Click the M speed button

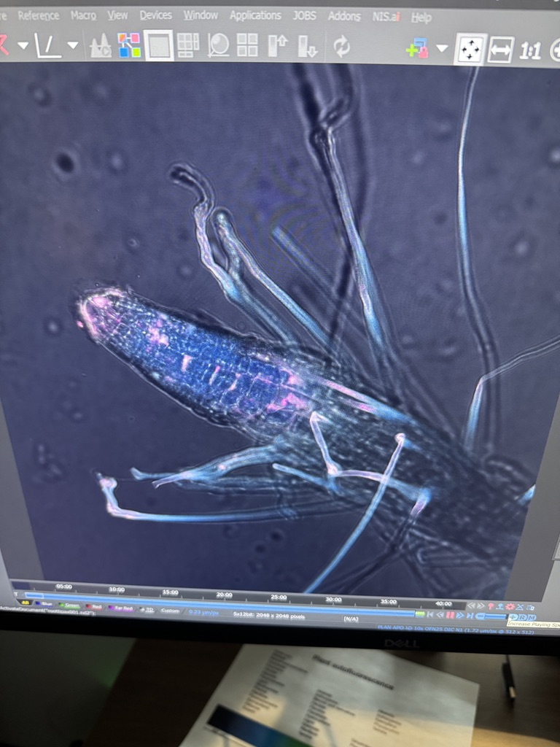coord(532,618)
